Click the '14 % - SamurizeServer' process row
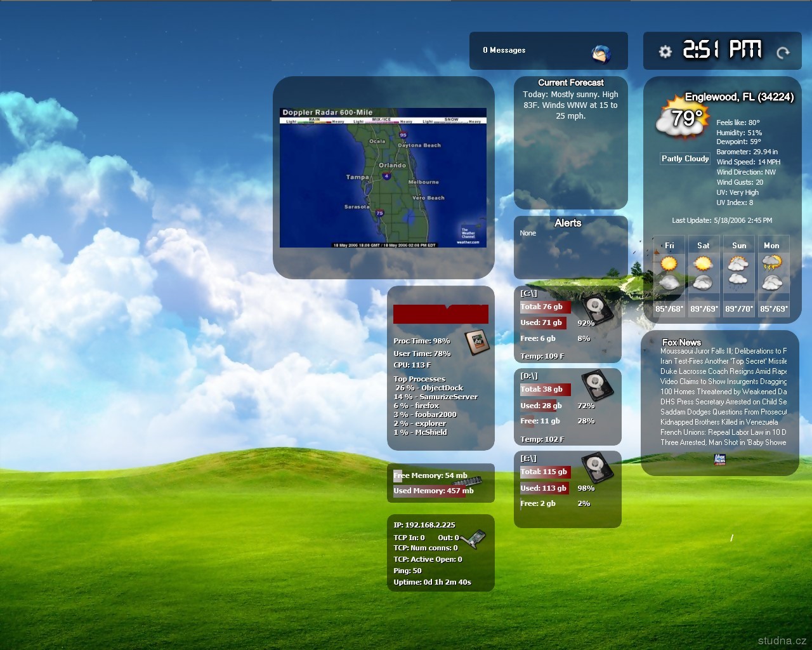This screenshot has height=650, width=812. pyautogui.click(x=436, y=397)
